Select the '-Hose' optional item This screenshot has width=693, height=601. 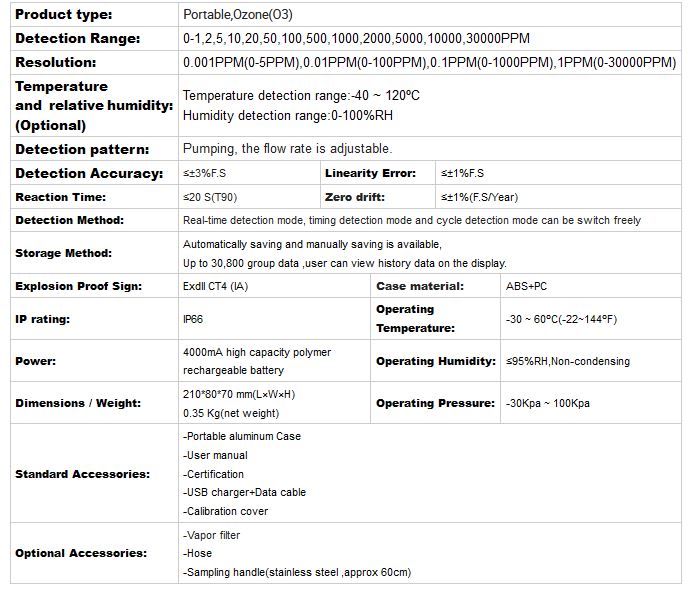click(198, 553)
